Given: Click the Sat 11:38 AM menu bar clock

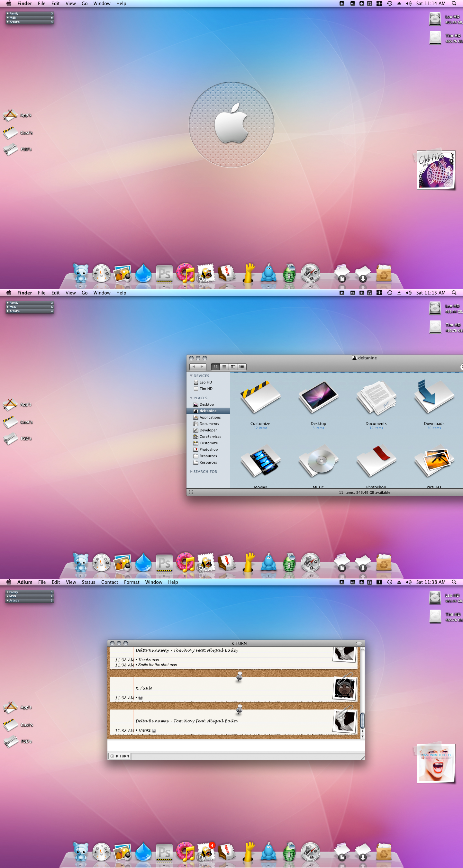Looking at the screenshot, I should click(431, 582).
